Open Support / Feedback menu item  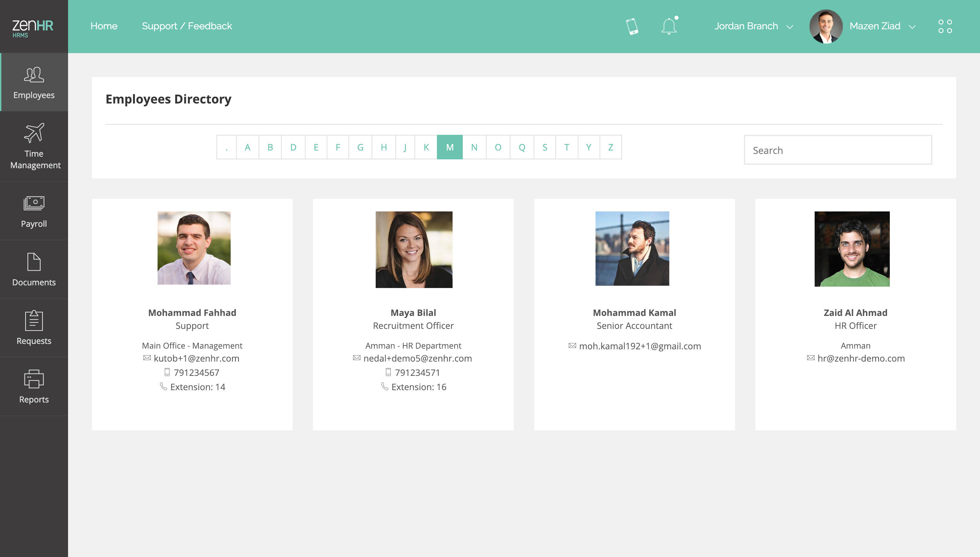pyautogui.click(x=186, y=26)
